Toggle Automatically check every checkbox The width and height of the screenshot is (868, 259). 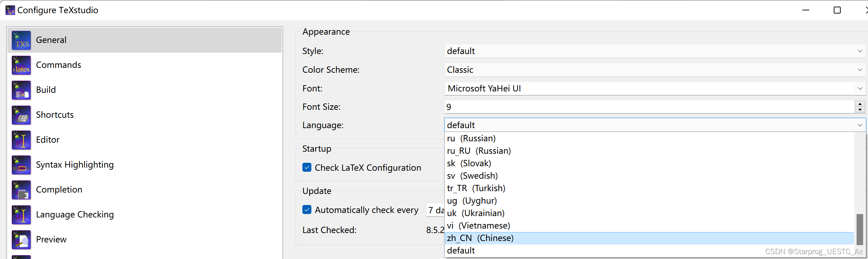pyautogui.click(x=307, y=210)
